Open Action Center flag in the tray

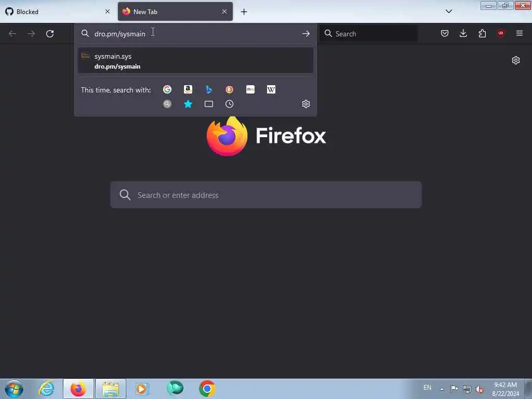point(454,389)
